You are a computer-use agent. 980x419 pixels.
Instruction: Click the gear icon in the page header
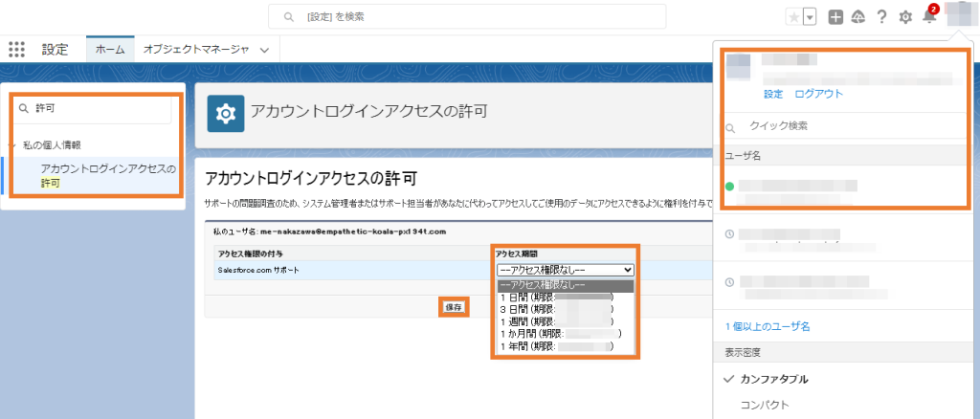[x=226, y=113]
